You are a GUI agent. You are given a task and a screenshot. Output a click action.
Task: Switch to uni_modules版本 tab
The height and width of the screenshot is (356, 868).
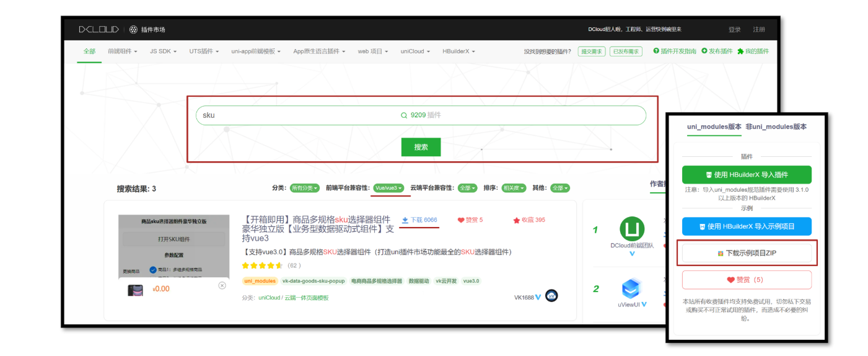click(714, 127)
